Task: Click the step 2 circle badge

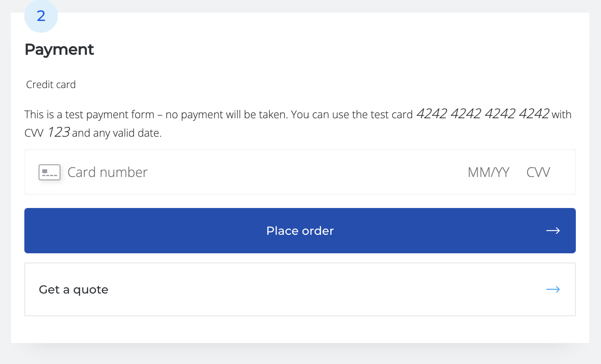Action: 41,16
